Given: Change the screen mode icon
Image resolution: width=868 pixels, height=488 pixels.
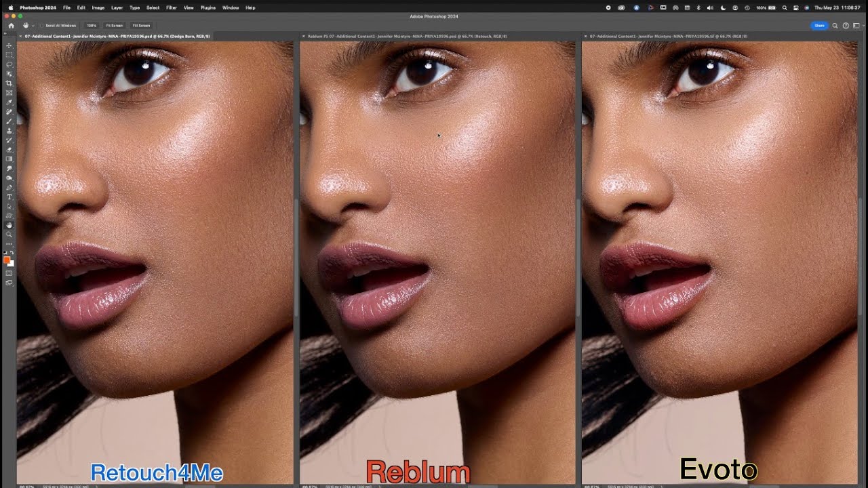Looking at the screenshot, I should point(9,283).
